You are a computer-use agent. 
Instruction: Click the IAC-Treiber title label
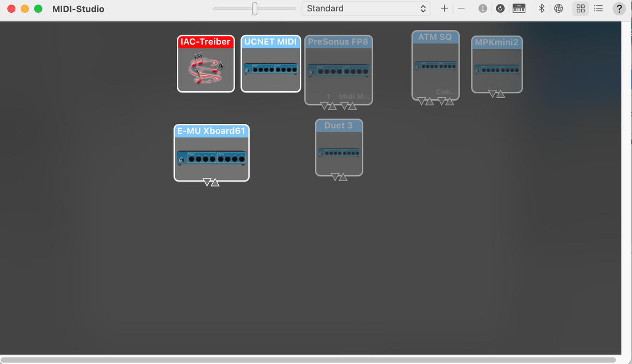[206, 42]
